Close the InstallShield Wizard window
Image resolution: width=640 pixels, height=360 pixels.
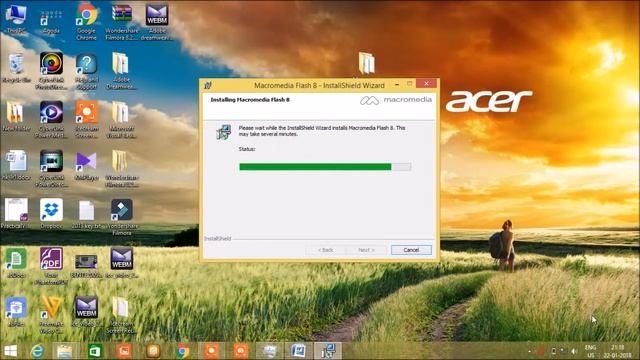click(426, 84)
